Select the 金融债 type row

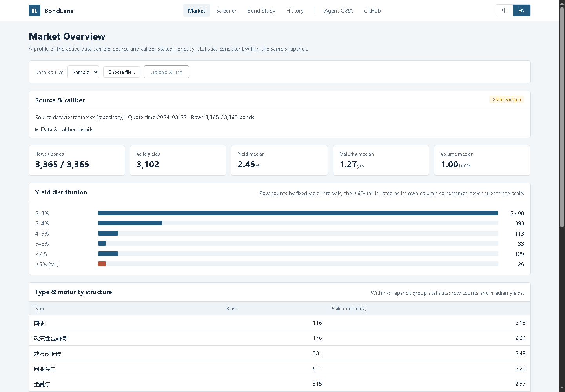280,384
